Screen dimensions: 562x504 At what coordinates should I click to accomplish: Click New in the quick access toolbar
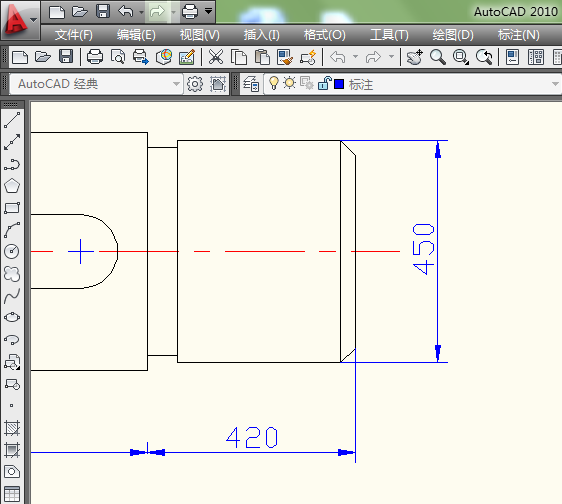tap(57, 12)
